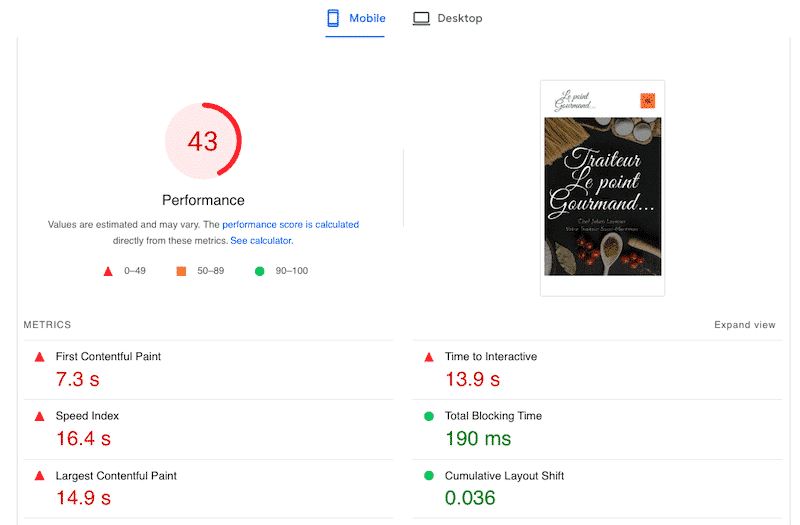800x525 pixels.
Task: Switch to the Desktop tab
Action: (x=448, y=18)
